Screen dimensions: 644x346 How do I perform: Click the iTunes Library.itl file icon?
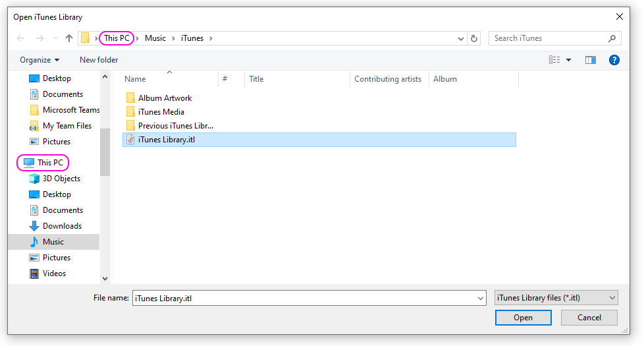tap(130, 140)
